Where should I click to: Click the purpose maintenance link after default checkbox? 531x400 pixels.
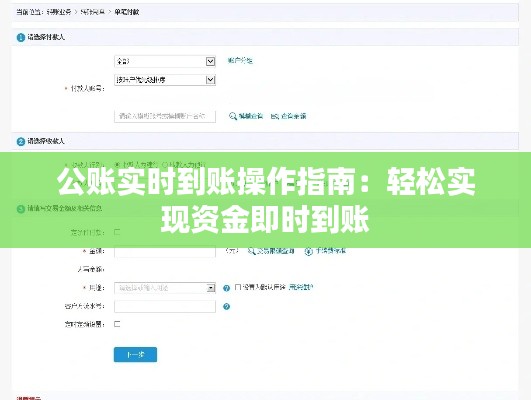(x=301, y=287)
